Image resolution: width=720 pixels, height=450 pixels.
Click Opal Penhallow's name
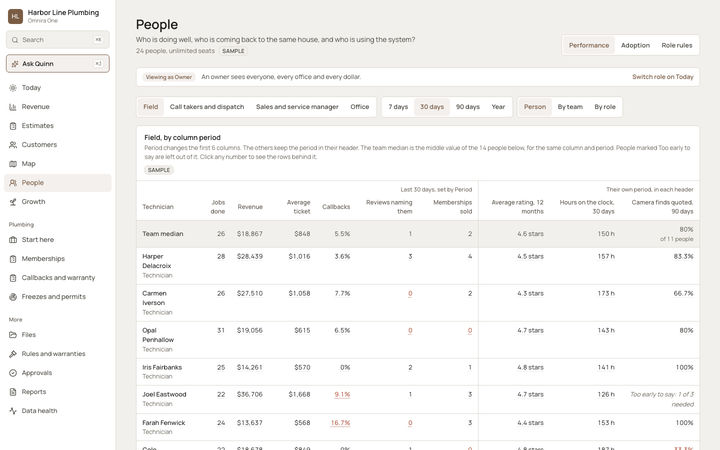(x=158, y=335)
